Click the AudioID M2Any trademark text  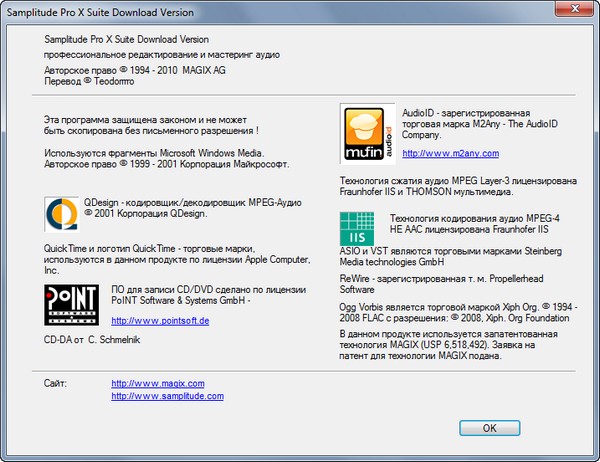coord(479,124)
